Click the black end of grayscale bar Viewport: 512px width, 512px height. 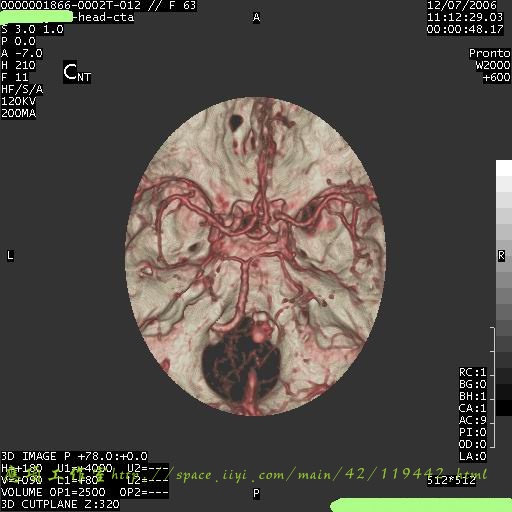click(504, 408)
